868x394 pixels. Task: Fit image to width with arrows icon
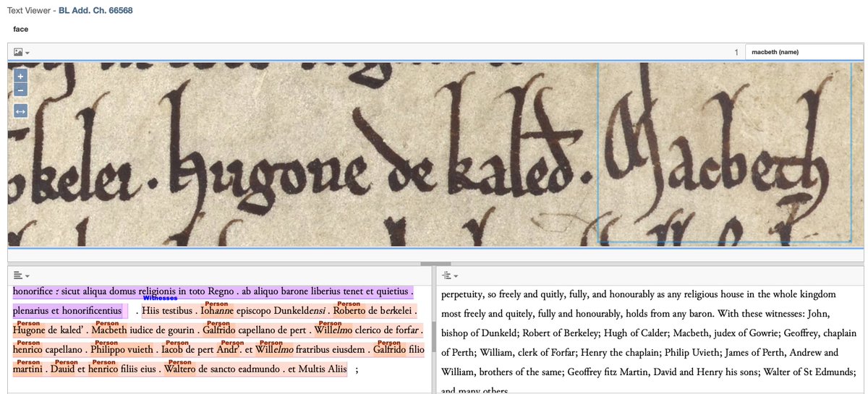coord(20,111)
